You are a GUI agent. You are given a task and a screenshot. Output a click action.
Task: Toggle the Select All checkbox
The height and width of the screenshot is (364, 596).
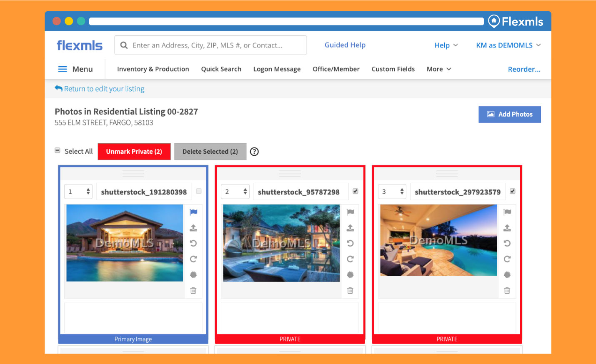coord(58,150)
